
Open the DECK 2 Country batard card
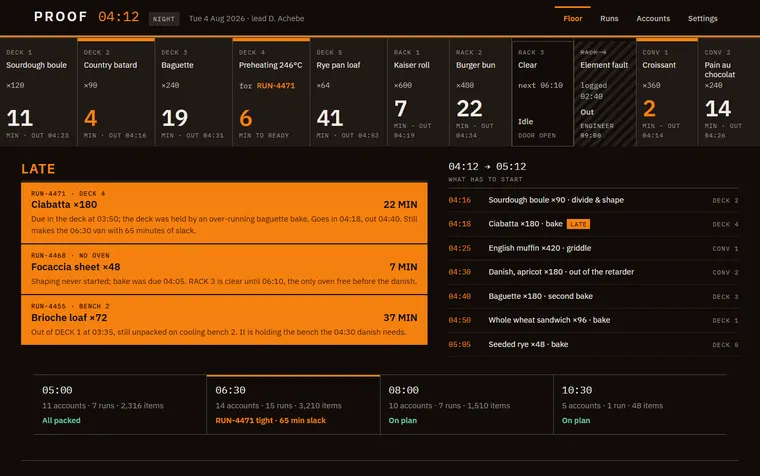coord(116,92)
